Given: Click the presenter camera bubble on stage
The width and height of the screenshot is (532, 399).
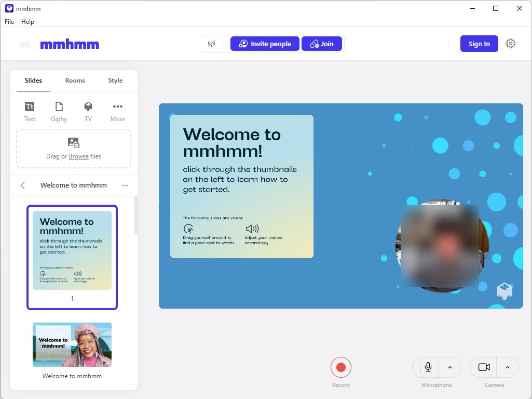Looking at the screenshot, I should pyautogui.click(x=442, y=246).
